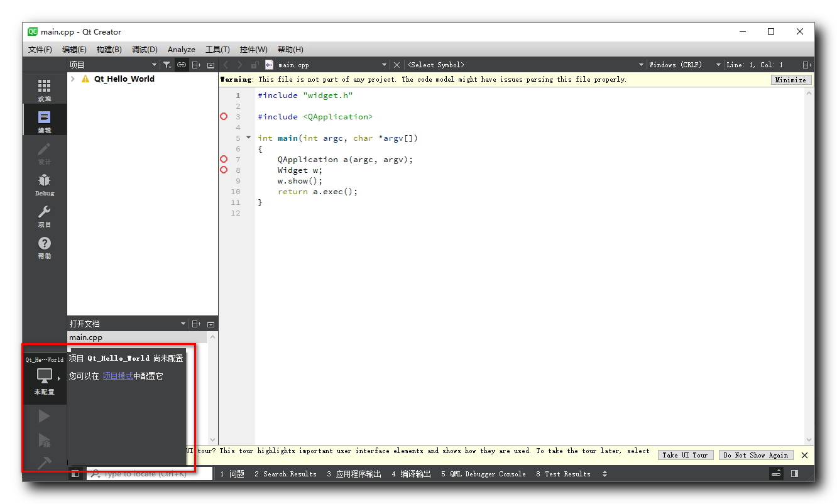Open the Projects mode wrench icon
Screen dimensions: 837x504
pos(44,212)
